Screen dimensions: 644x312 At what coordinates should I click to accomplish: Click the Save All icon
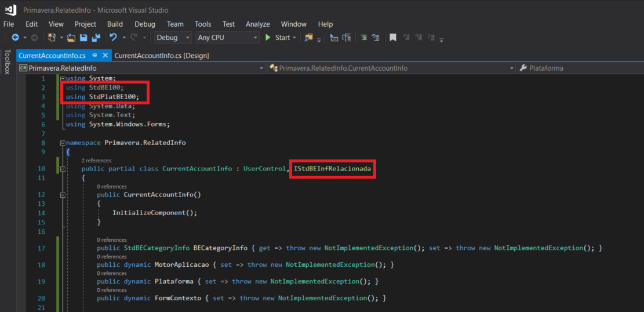[96, 38]
